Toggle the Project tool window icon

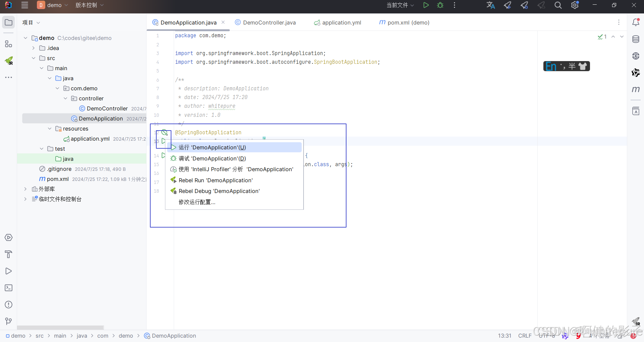point(9,22)
